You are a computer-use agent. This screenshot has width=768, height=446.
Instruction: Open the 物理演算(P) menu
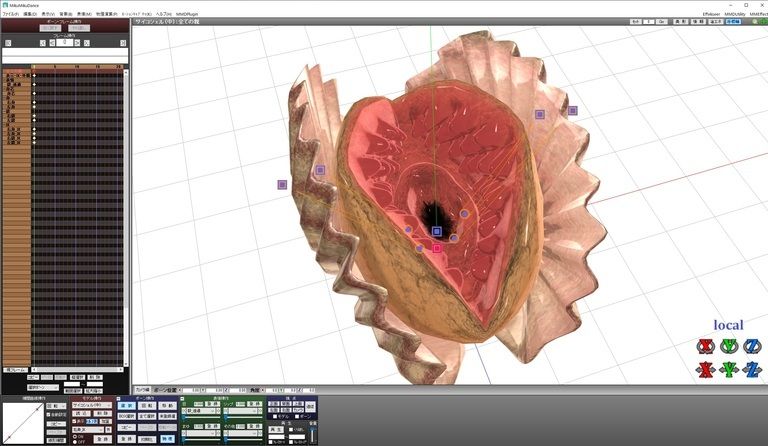tap(106, 14)
